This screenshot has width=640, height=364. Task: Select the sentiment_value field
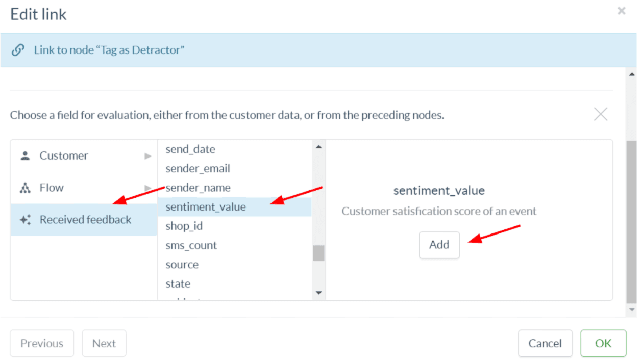(206, 207)
